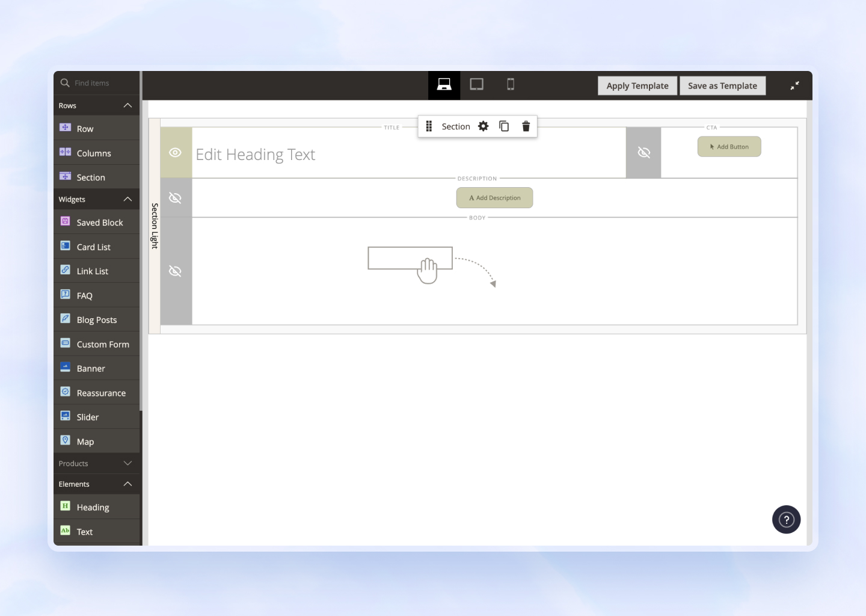The width and height of the screenshot is (866, 616).
Task: Click the Columns item icon
Action: [x=66, y=152]
